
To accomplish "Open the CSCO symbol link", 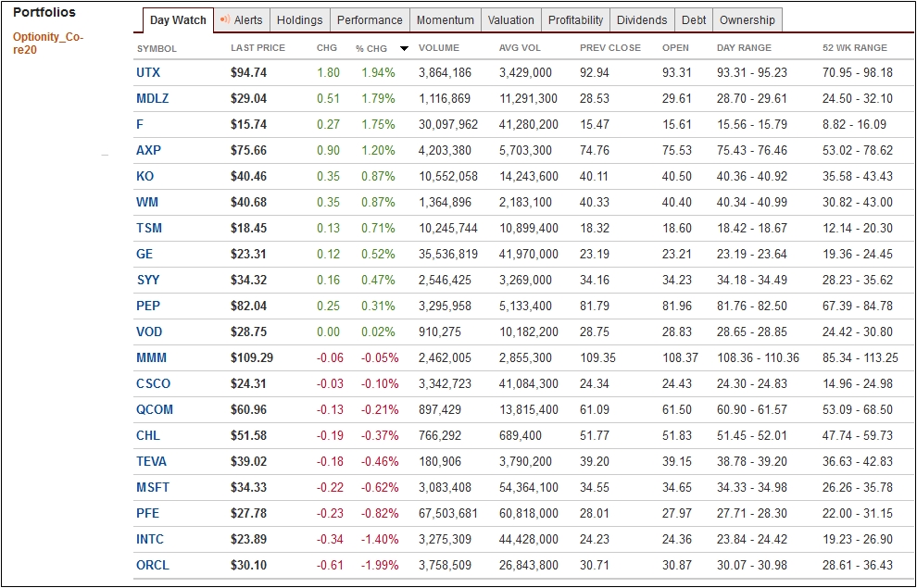I will point(153,384).
